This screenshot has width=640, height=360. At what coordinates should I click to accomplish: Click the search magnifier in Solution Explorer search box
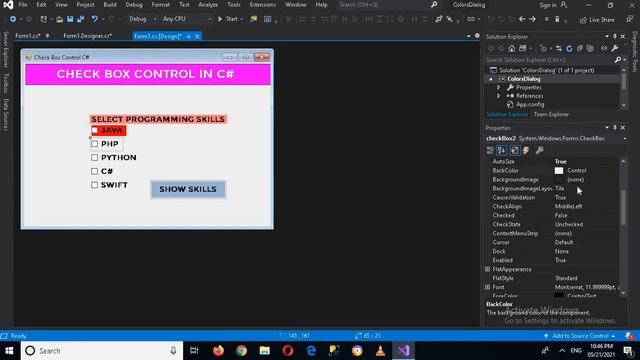tap(618, 60)
